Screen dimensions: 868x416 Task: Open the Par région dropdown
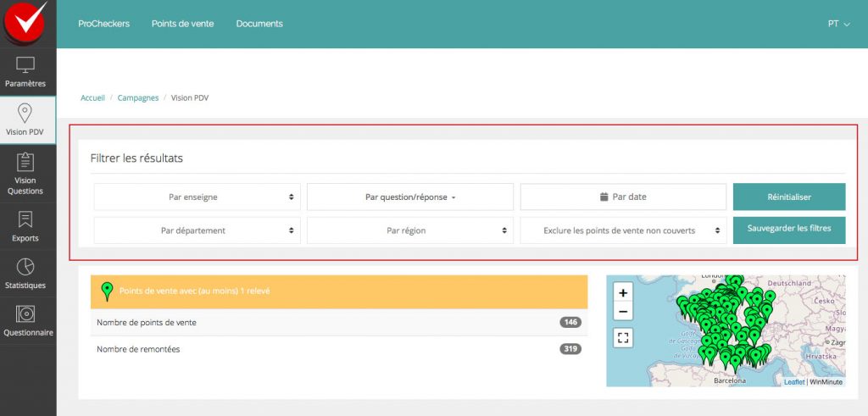tap(410, 230)
